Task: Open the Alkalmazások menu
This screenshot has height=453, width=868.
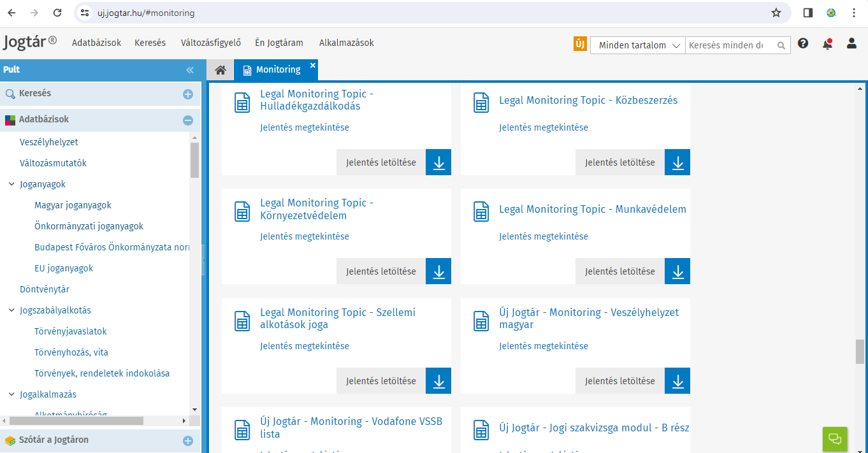Action: 346,43
